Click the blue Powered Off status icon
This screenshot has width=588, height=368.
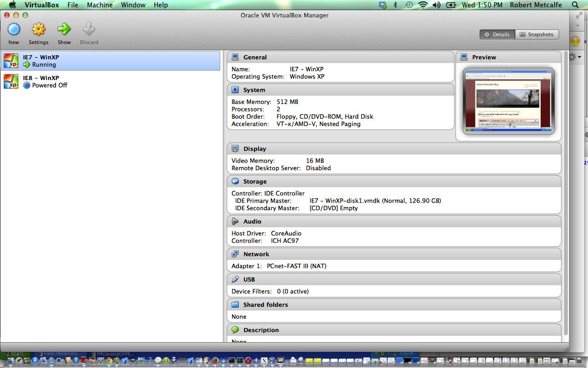[27, 85]
